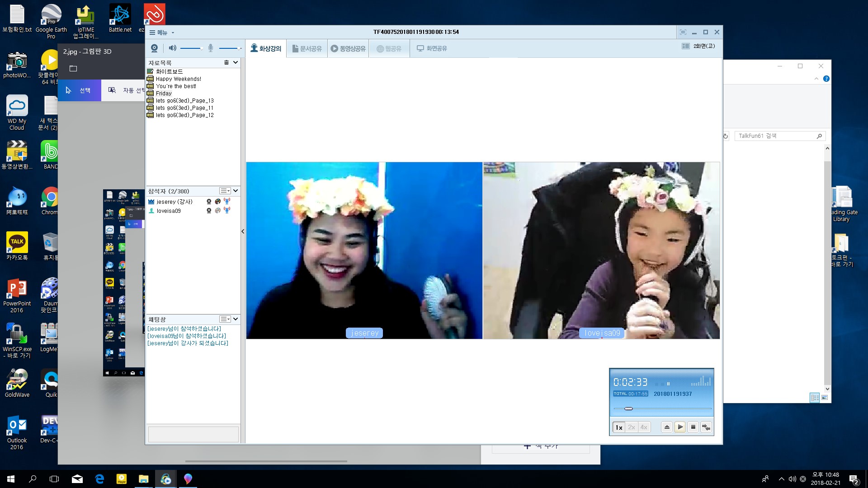Open the 2화면(고) layout option
Viewport: 868px width, 488px height.
700,46
